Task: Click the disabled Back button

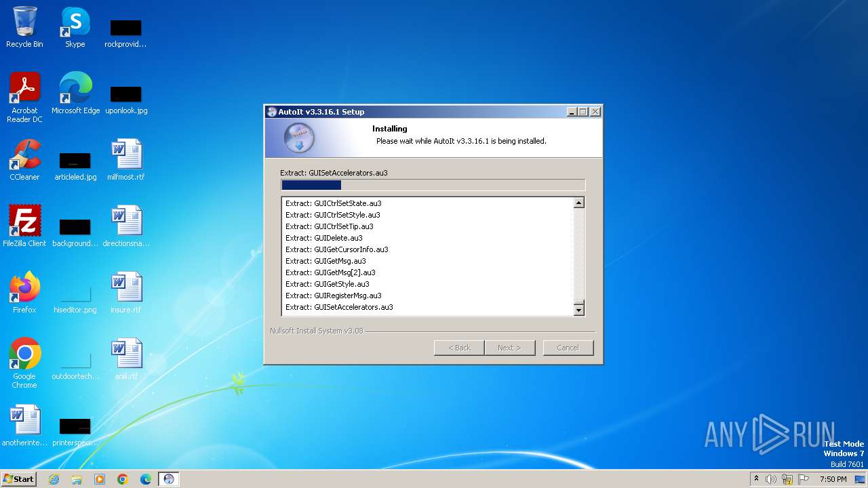Action: coord(459,348)
